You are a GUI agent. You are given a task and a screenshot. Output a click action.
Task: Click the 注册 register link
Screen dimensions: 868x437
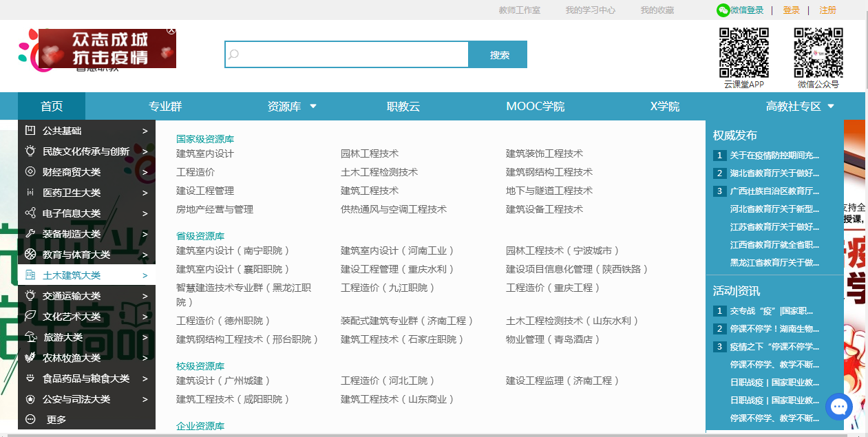(827, 10)
